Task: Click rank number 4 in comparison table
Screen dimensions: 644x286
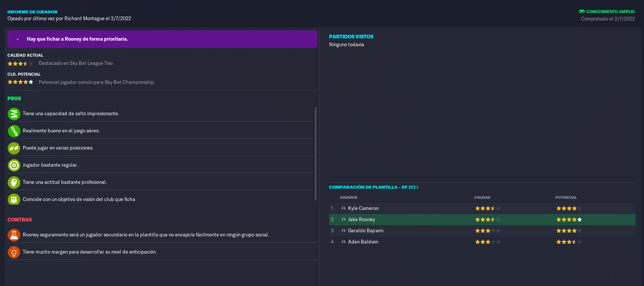Action: 332,242
